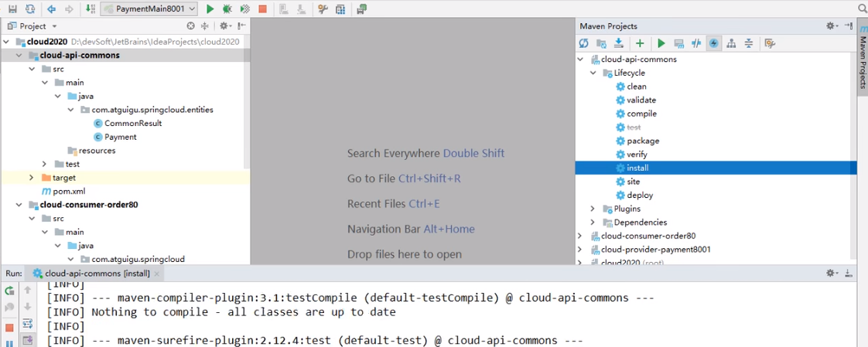Generate sources and update folders Maven icon
This screenshot has width=868, height=347.
tap(601, 43)
